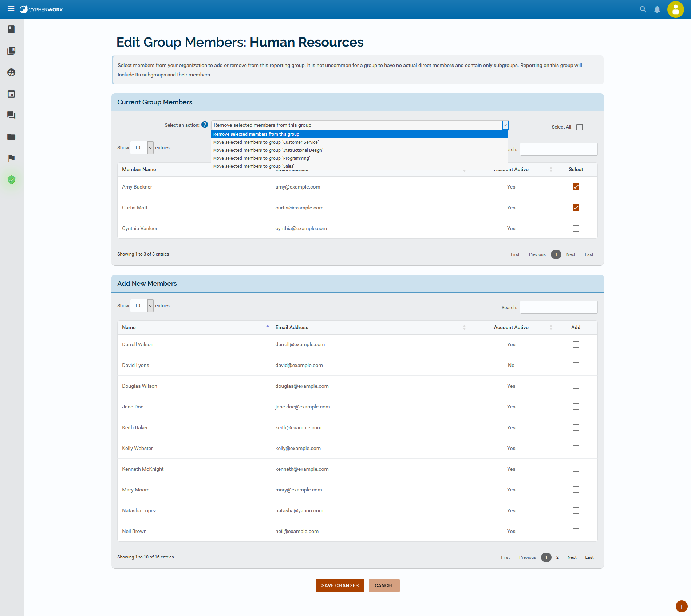The image size is (691, 616).
Task: Choose move to group 'Customer Service'
Action: pos(359,142)
